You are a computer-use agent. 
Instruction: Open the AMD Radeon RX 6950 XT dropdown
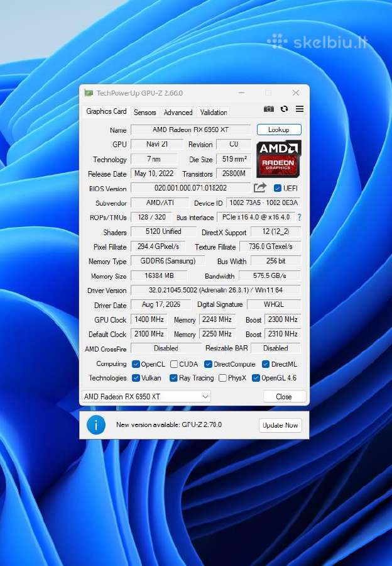point(146,396)
